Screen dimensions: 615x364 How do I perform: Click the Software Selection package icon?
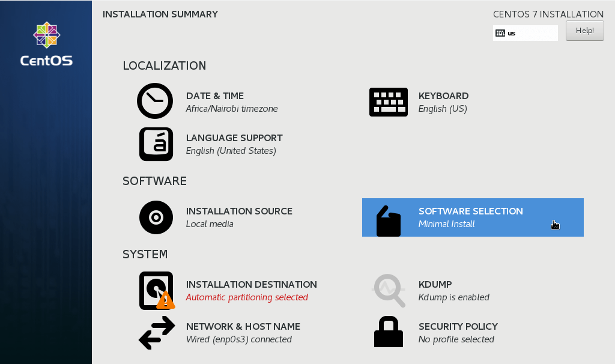(x=389, y=221)
